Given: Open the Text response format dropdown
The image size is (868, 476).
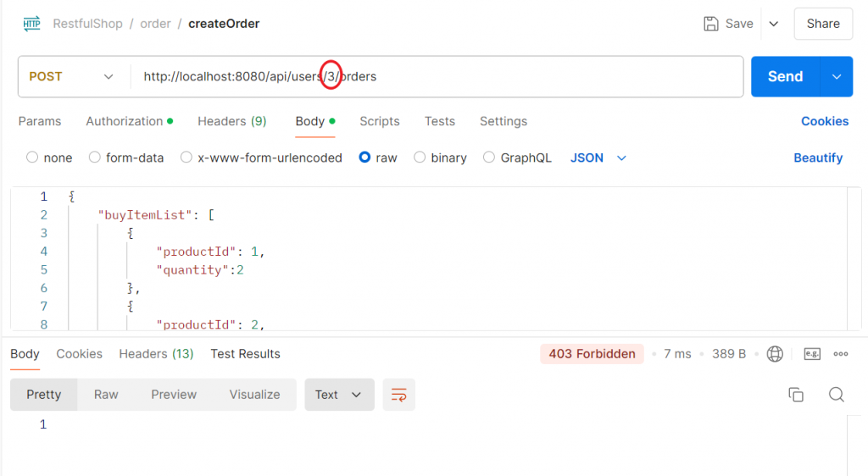Looking at the screenshot, I should coord(339,395).
